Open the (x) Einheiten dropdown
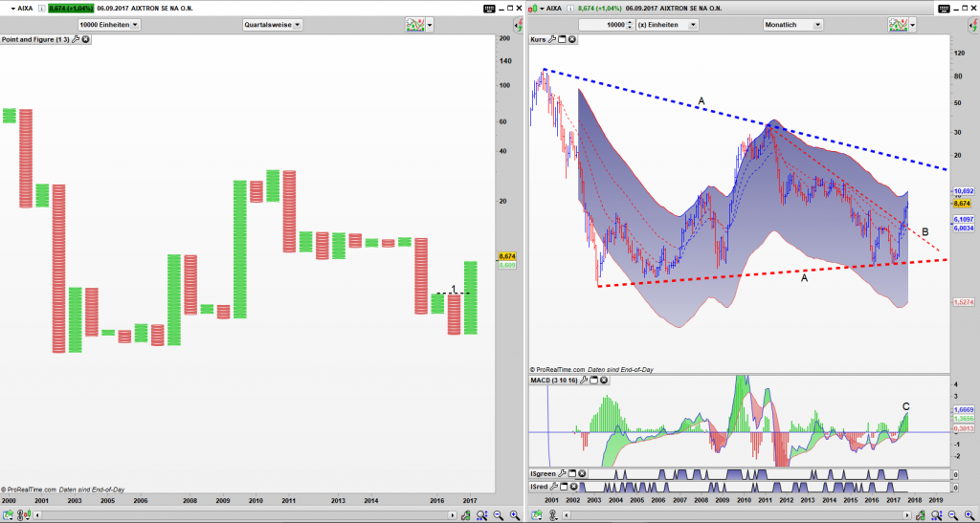The width and height of the screenshot is (980, 523). (x=667, y=24)
